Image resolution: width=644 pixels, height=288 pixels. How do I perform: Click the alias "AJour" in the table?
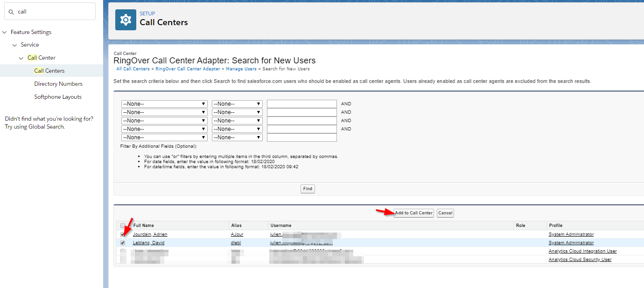(x=237, y=234)
